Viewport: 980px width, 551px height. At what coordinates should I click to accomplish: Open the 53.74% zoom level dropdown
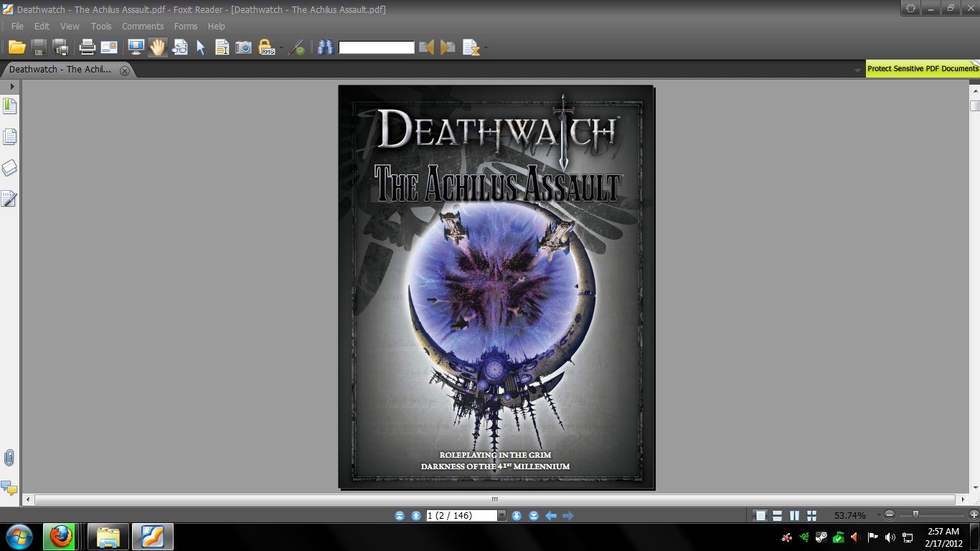pyautogui.click(x=879, y=516)
